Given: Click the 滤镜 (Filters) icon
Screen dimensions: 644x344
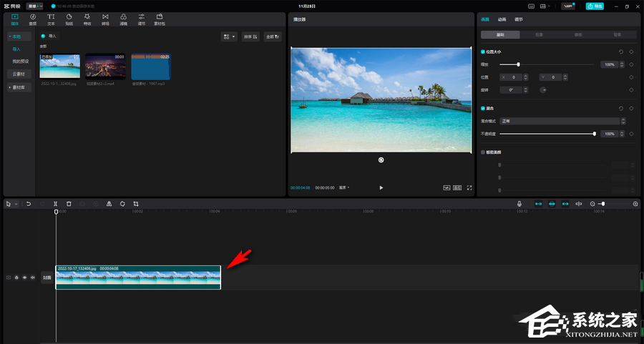Looking at the screenshot, I should pyautogui.click(x=123, y=19).
